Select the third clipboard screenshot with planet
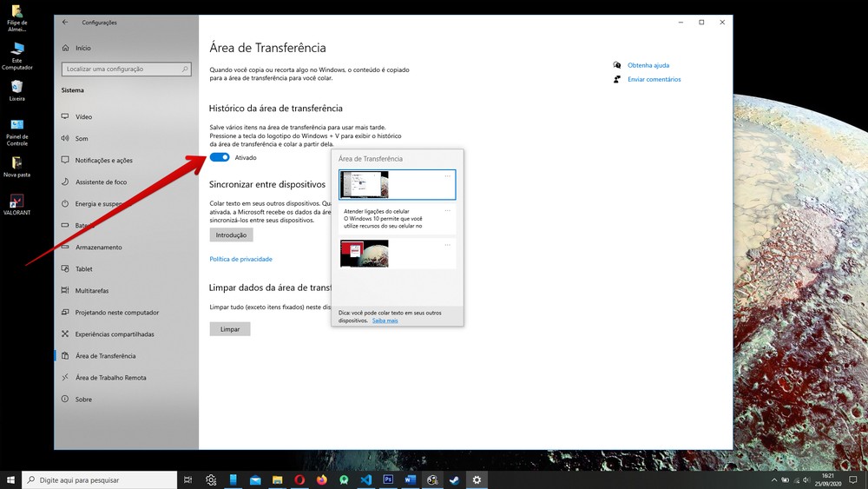The image size is (868, 489). [x=397, y=254]
